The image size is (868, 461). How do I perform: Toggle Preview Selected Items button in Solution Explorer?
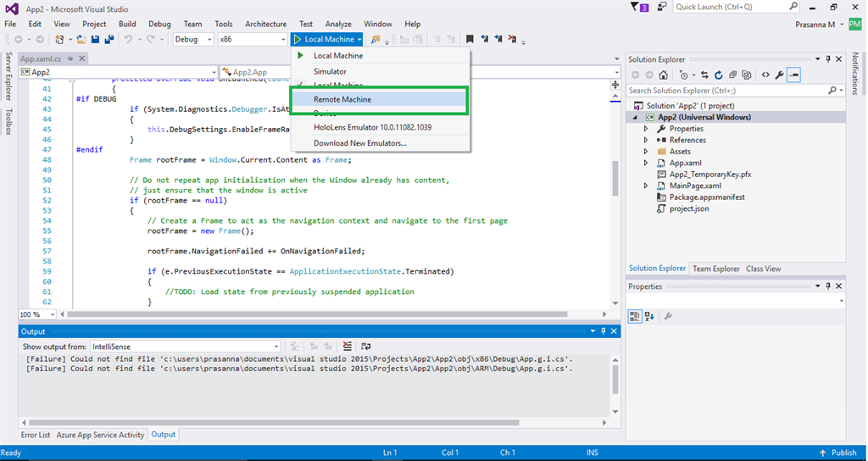click(793, 75)
